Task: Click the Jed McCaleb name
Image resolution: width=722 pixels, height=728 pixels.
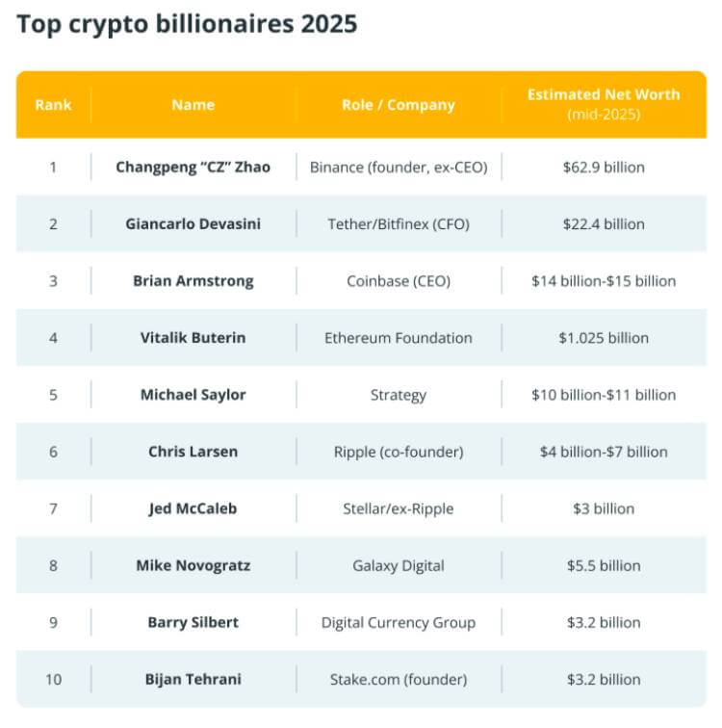Action: pyautogui.click(x=193, y=508)
